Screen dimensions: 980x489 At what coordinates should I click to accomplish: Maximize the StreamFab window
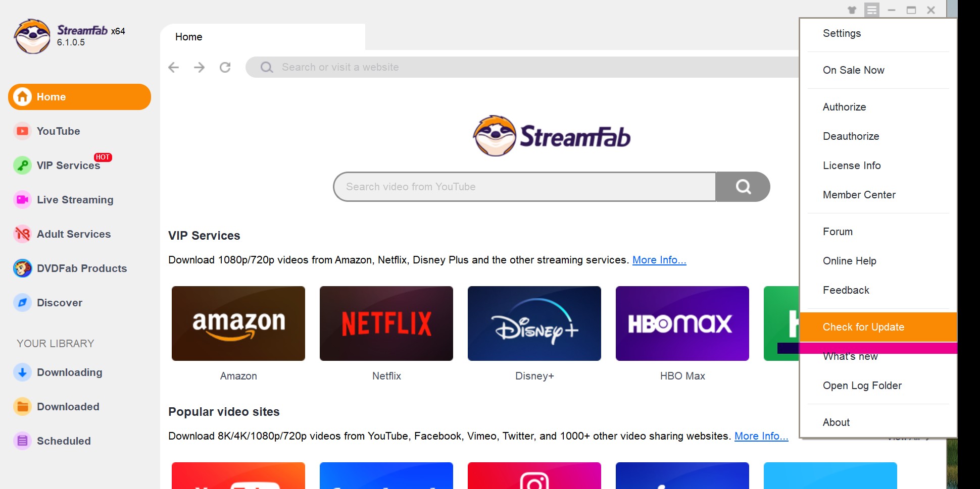pyautogui.click(x=911, y=10)
